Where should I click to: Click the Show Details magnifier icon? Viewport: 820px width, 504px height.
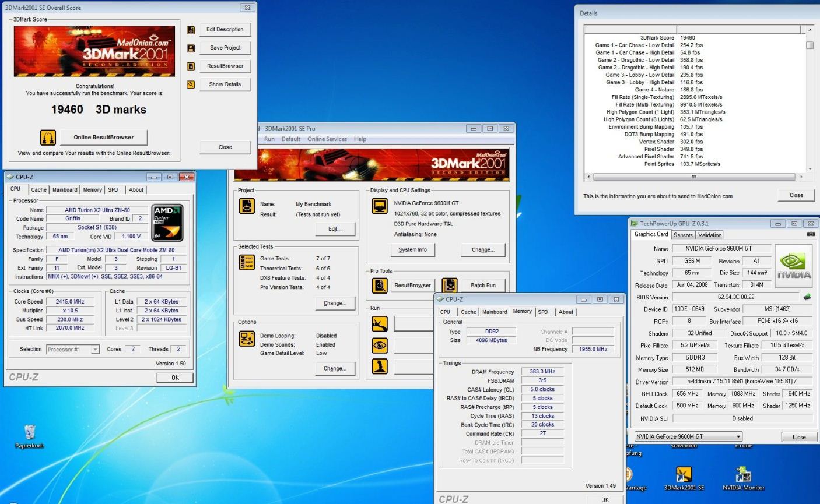(191, 84)
